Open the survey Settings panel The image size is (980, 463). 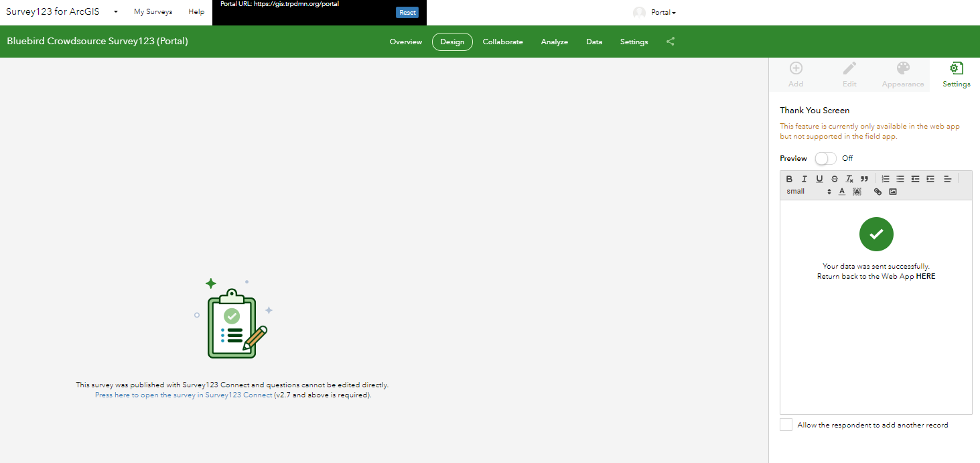point(957,74)
